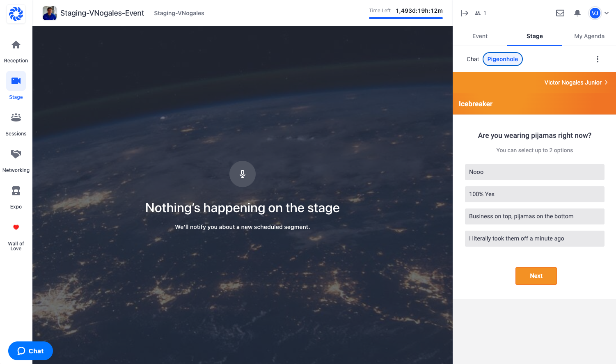Click the pijamas question text
The image size is (616, 364).
point(535,135)
